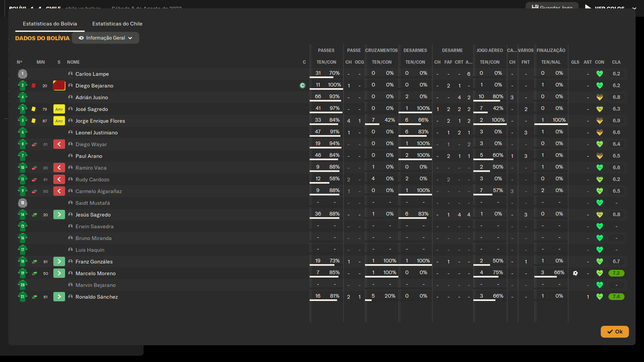This screenshot has width=644, height=362.
Task: Open the Informação Geral dropdown
Action: pos(105,38)
